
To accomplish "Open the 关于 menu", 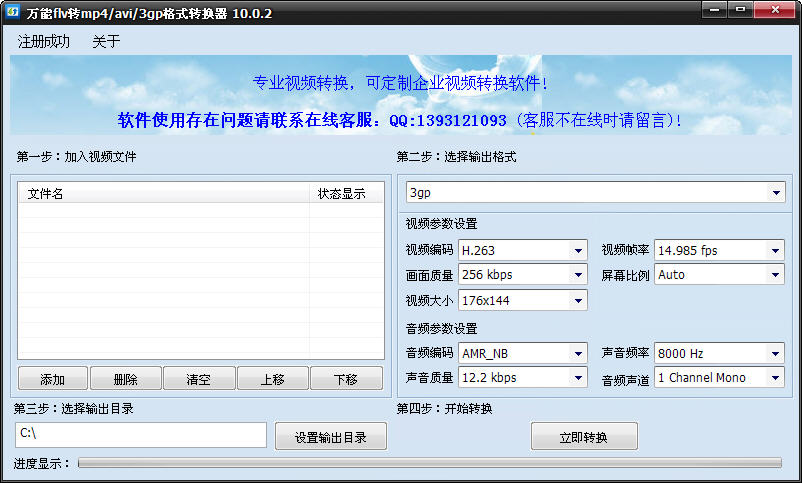I will [106, 41].
